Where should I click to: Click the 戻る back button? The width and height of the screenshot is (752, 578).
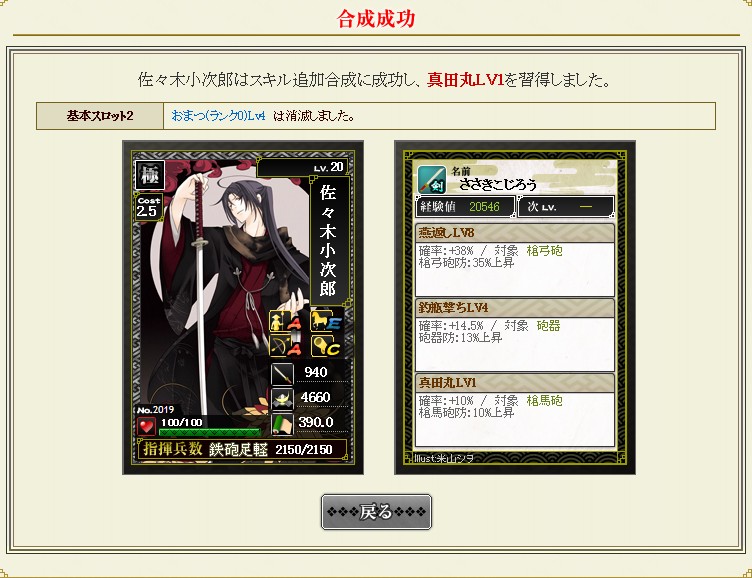(376, 512)
